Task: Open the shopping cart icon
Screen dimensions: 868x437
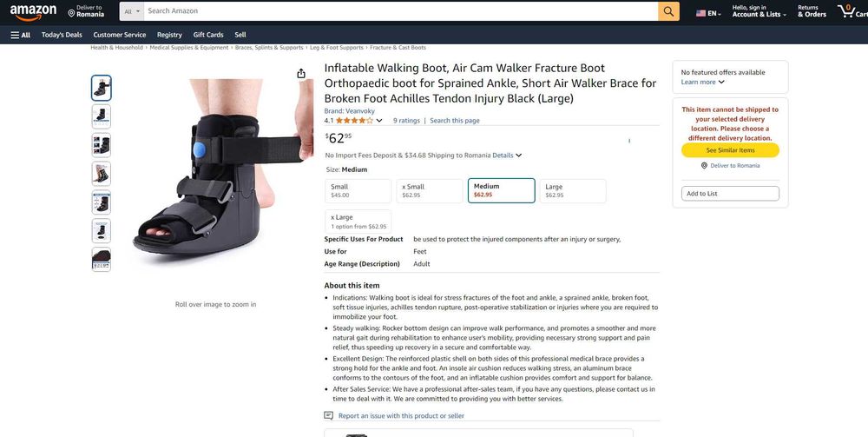Action: tap(845, 10)
